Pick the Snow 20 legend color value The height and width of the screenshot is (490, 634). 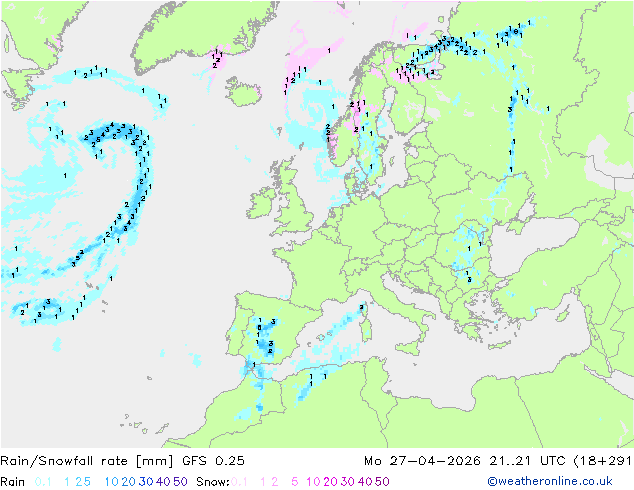(x=330, y=482)
